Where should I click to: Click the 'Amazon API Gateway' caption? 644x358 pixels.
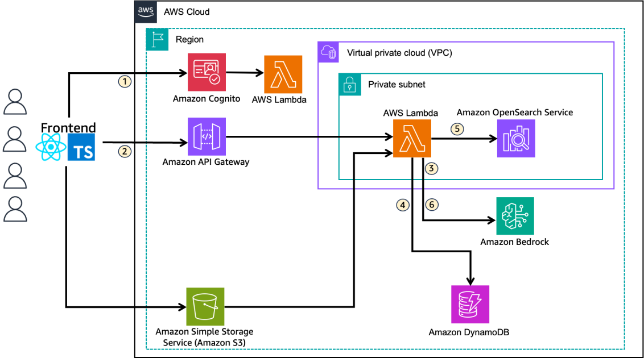(206, 162)
